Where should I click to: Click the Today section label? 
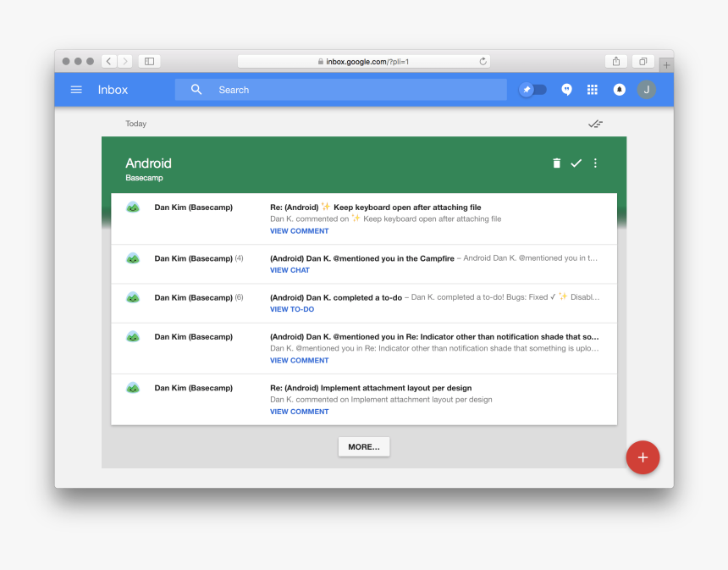coord(135,124)
